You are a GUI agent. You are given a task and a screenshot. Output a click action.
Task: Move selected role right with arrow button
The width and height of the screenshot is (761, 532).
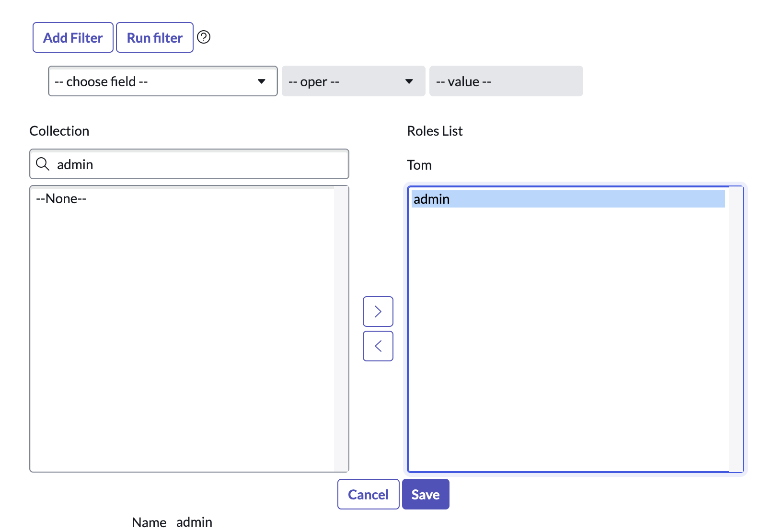click(x=378, y=312)
